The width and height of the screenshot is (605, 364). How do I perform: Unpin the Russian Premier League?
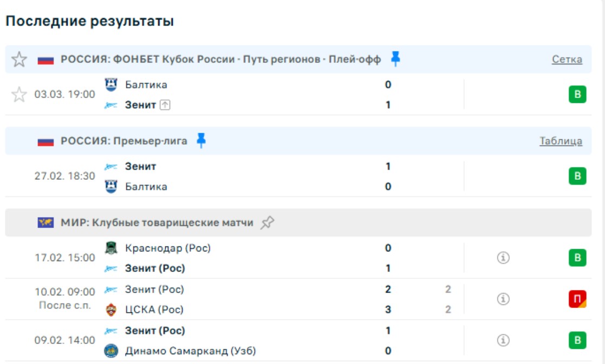point(201,141)
